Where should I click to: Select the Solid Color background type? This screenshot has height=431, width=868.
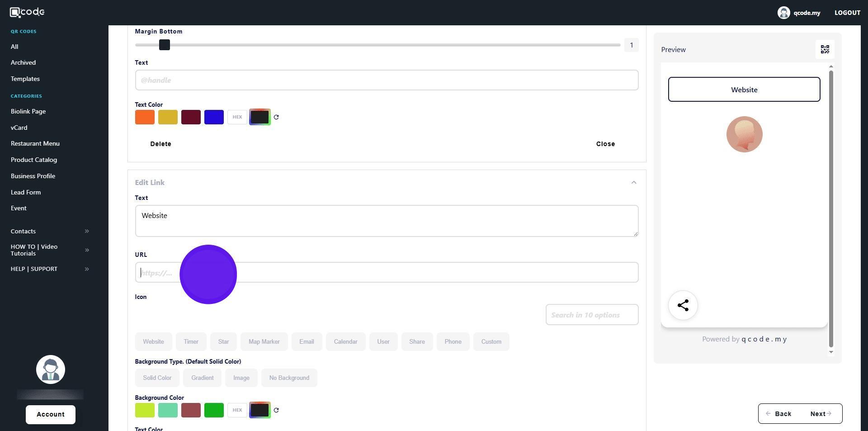point(157,378)
